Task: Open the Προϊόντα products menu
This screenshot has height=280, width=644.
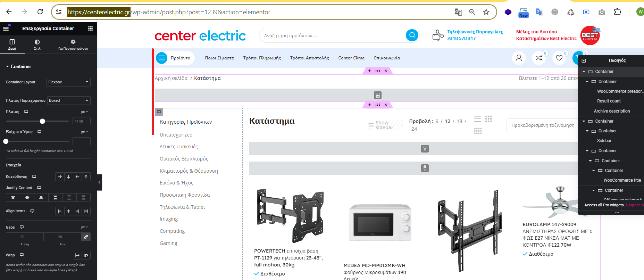Action: point(175,58)
